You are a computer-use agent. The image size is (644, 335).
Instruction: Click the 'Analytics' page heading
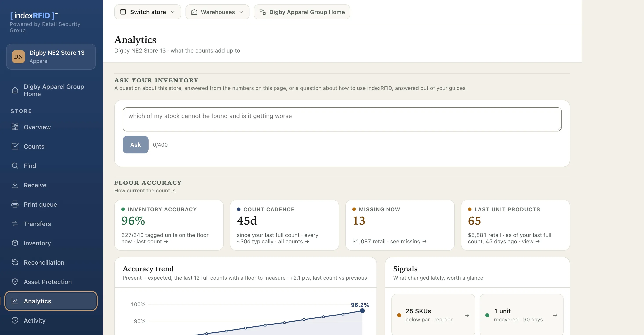pyautogui.click(x=135, y=40)
